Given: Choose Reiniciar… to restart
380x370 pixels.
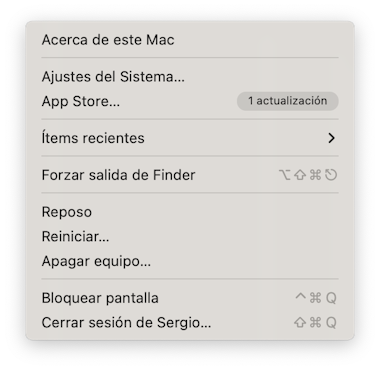Looking at the screenshot, I should pyautogui.click(x=190, y=236).
